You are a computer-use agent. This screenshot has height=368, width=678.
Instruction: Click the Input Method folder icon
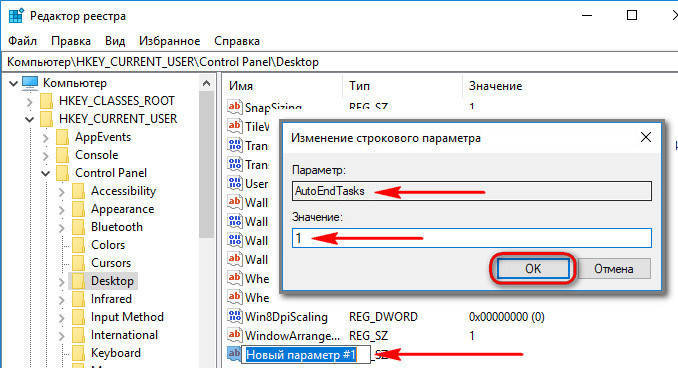(78, 317)
